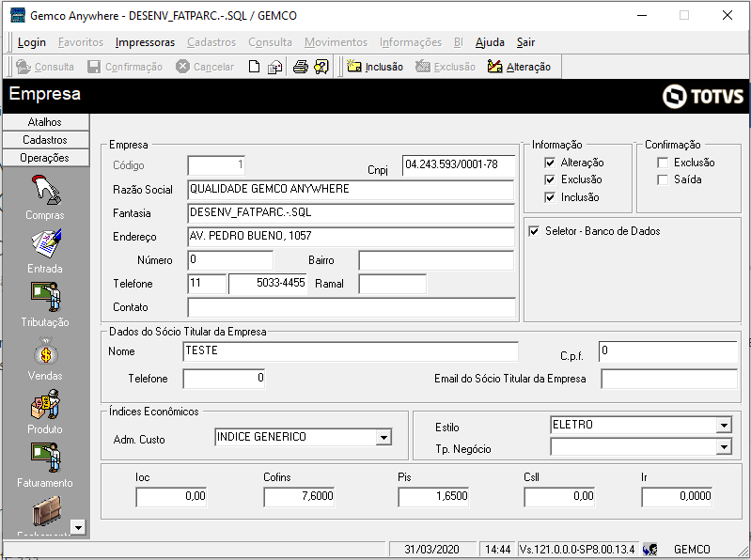Screen dimensions: 751x560
Task: Open the Sair menu
Action: tap(526, 42)
